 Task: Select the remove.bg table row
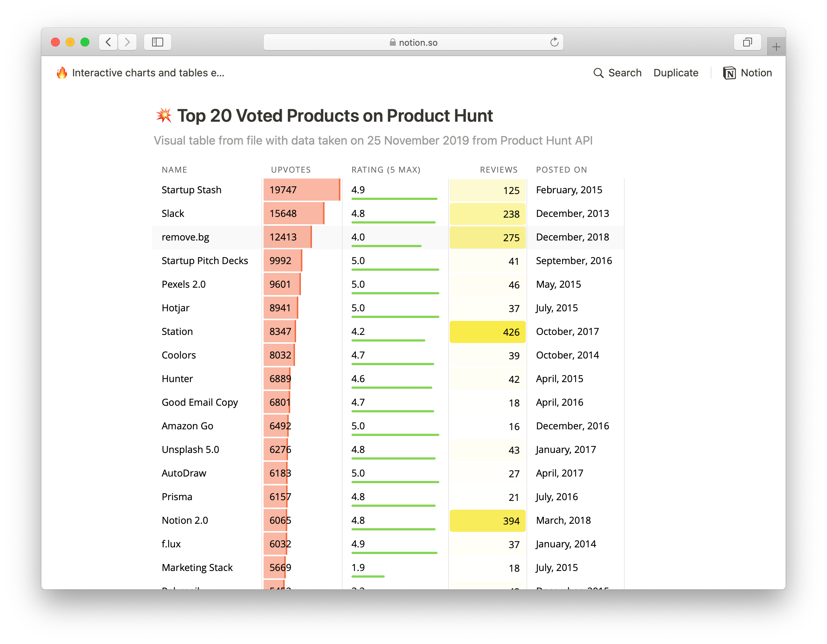point(185,237)
